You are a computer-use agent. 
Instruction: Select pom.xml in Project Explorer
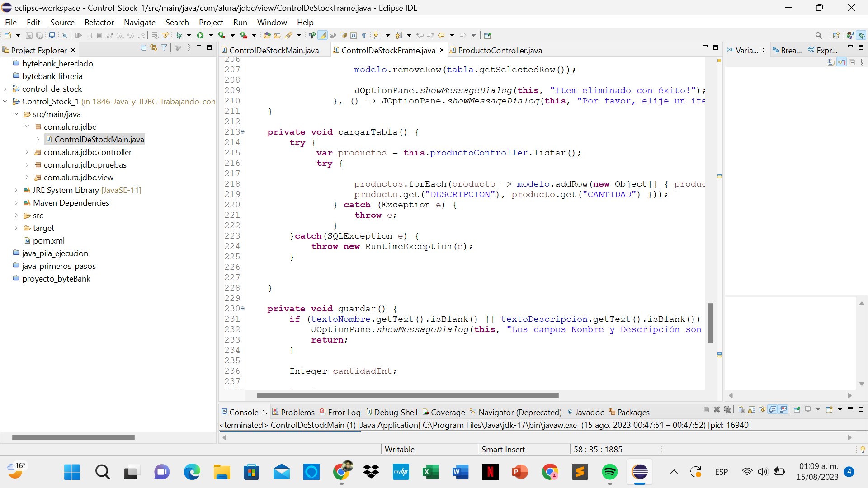click(48, 241)
